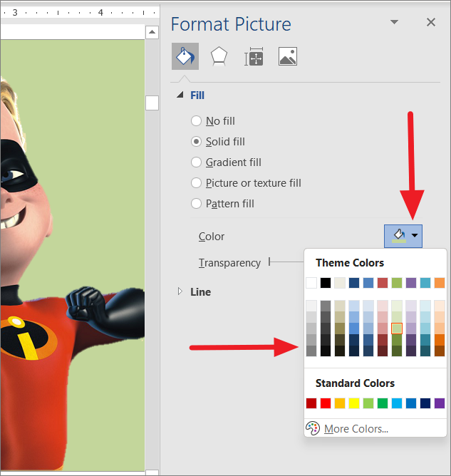Pick the darkest green shade in theme colors
This screenshot has width=451, height=476.
[x=397, y=351]
